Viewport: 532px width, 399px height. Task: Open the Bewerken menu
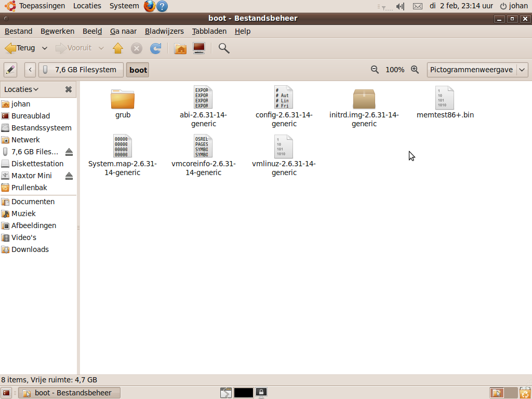[57, 31]
